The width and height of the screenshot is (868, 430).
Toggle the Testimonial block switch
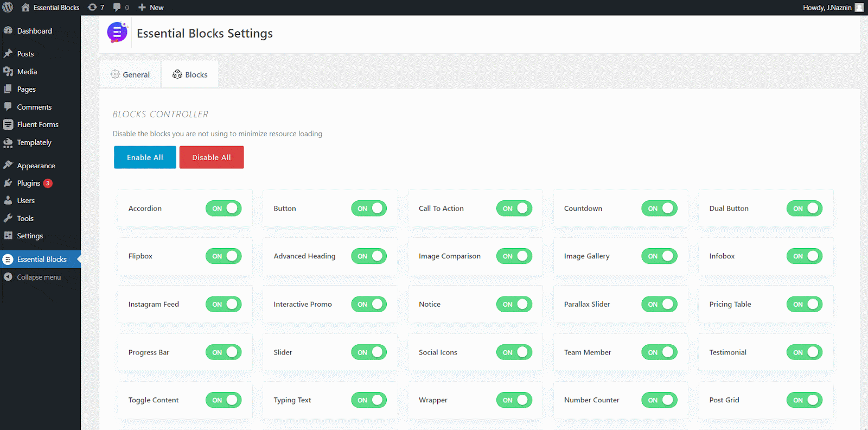(x=805, y=352)
